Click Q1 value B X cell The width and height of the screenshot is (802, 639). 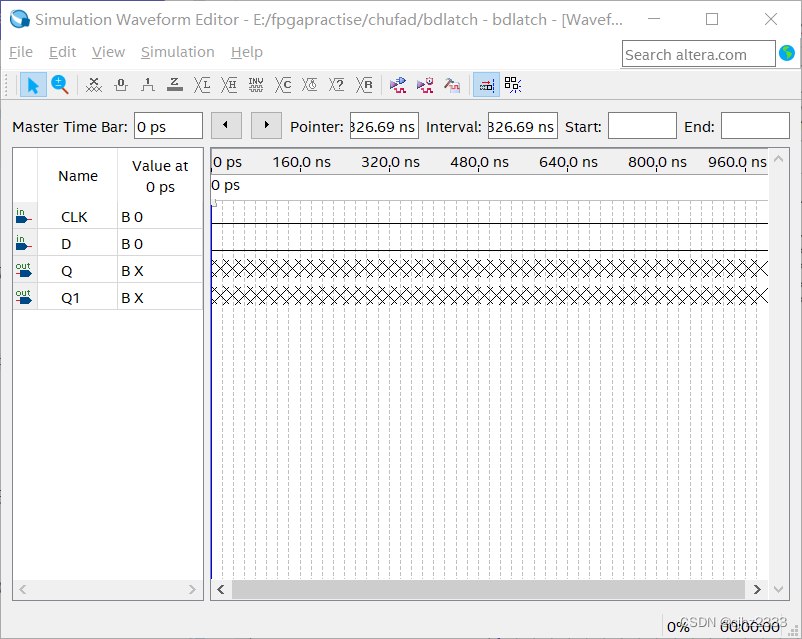[160, 298]
